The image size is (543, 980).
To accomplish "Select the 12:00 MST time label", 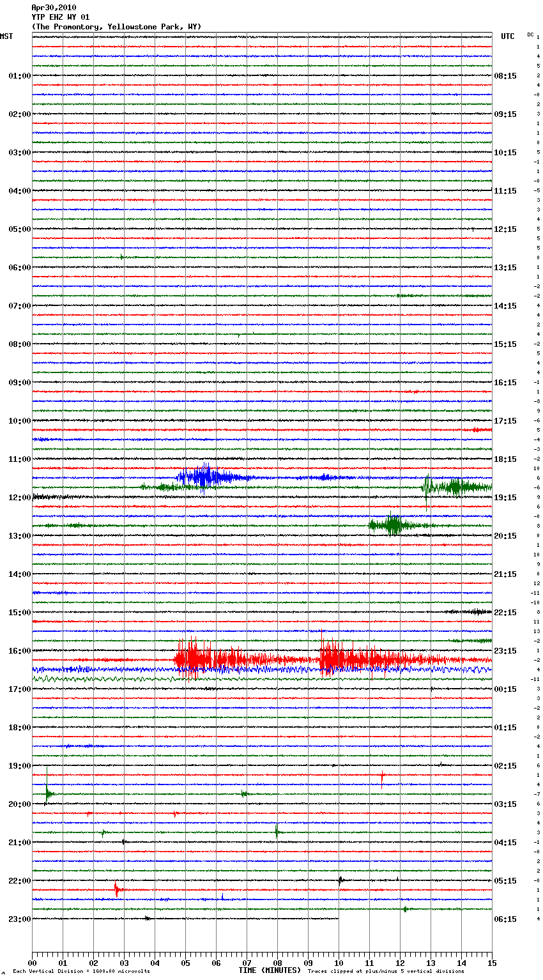I will 20,498.
